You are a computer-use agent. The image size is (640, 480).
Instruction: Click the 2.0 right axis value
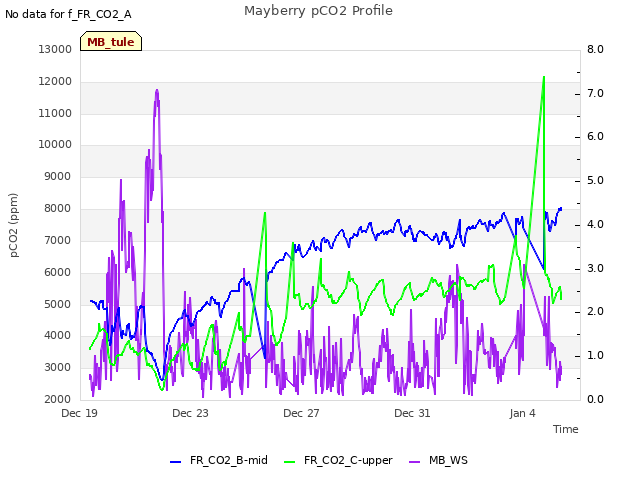pos(595,311)
